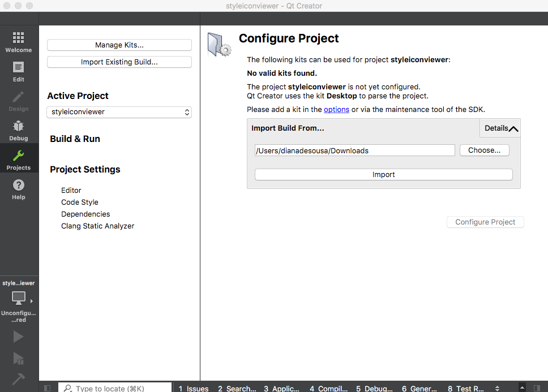Switch to Edit mode
Viewport: 548px width, 392px height.
tap(19, 71)
